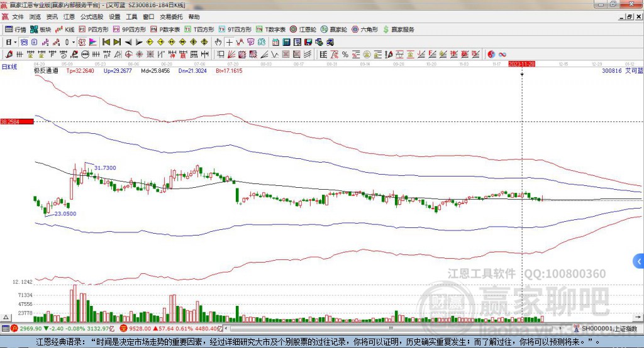644x348 pixels.
Task: Click the highlighted 2023-11-28 date marker
Action: tap(521, 64)
